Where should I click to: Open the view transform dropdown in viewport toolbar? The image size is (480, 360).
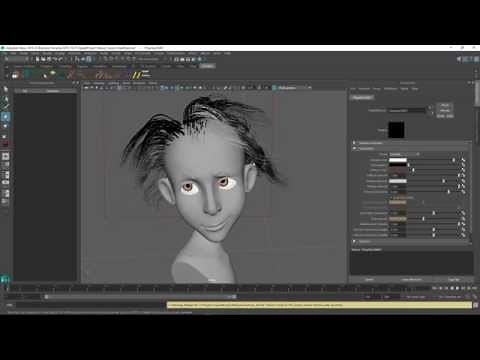(x=292, y=88)
